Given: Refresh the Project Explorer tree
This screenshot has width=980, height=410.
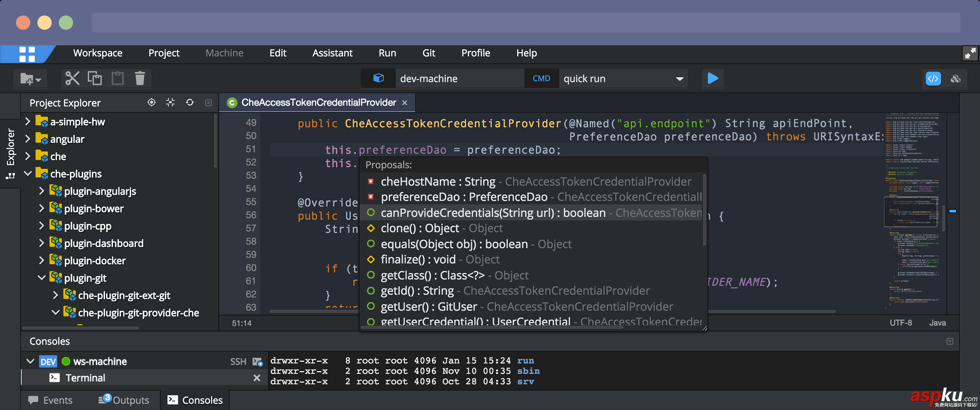Looking at the screenshot, I should (190, 102).
